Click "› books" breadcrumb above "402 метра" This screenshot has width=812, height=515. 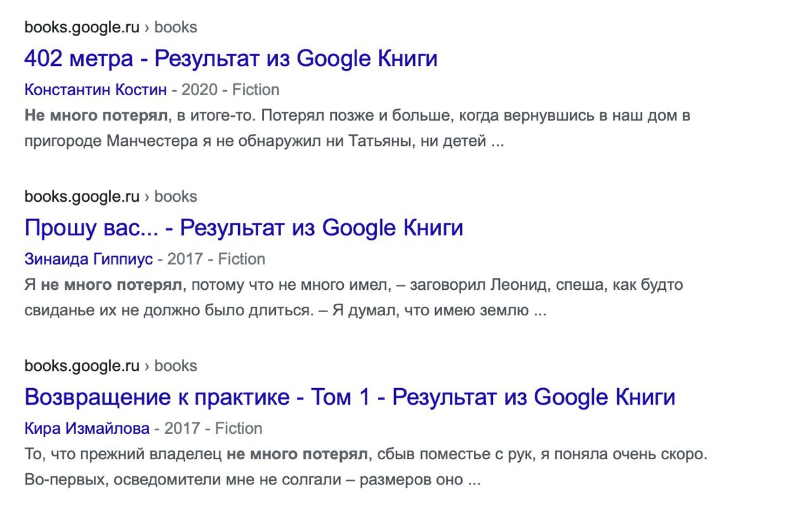click(x=171, y=28)
